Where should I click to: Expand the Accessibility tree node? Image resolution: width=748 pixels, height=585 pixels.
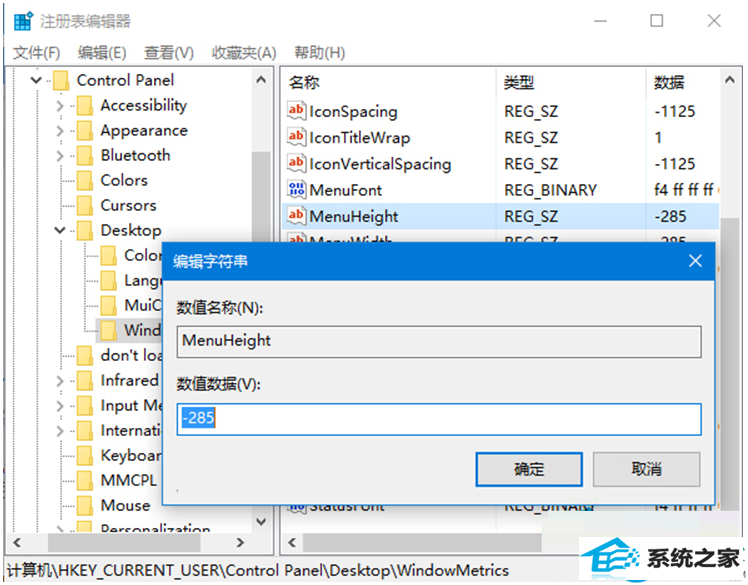coord(60,105)
